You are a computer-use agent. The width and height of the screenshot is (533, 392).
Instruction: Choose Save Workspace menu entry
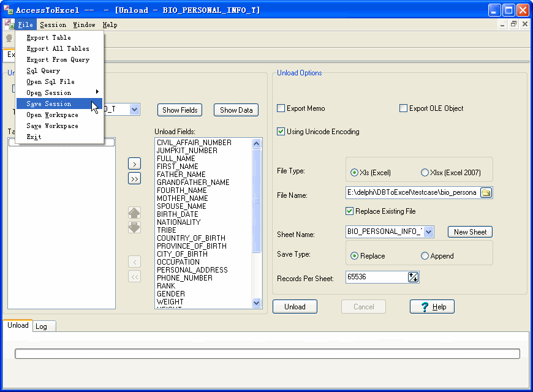tap(59, 126)
